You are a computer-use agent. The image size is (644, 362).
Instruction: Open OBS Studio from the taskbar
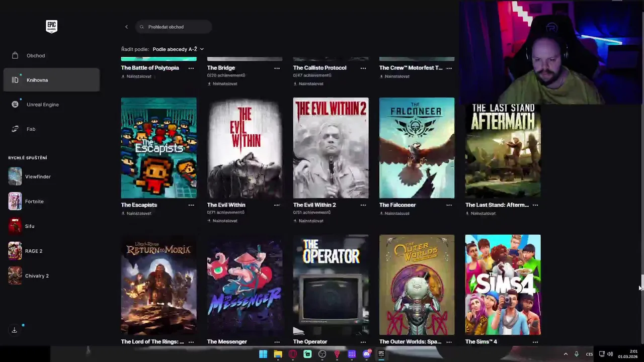[x=323, y=354]
